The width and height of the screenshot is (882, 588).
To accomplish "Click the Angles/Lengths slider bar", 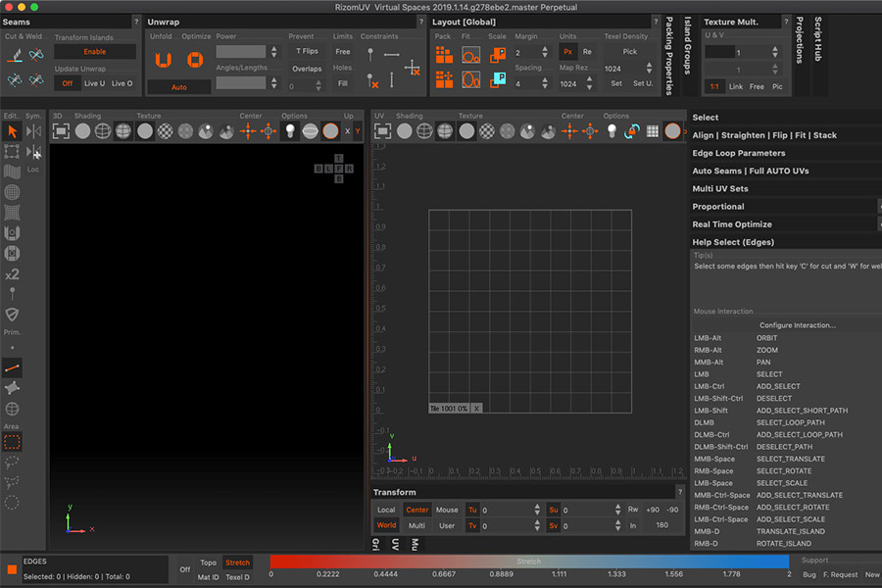I will 241,82.
